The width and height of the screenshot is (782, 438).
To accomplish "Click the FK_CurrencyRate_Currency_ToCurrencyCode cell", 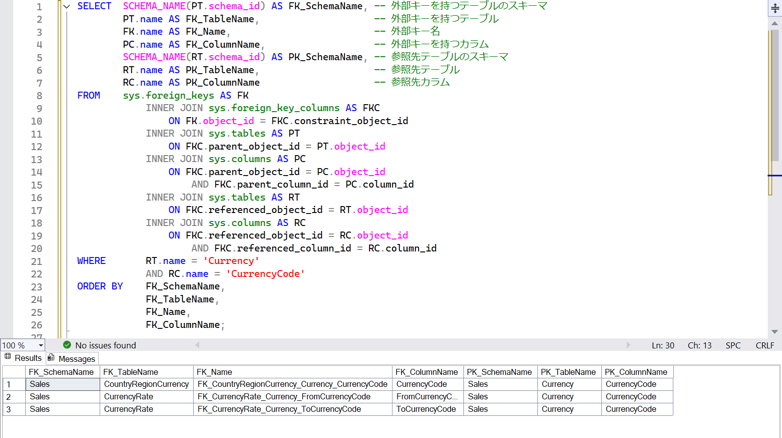I will click(293, 409).
